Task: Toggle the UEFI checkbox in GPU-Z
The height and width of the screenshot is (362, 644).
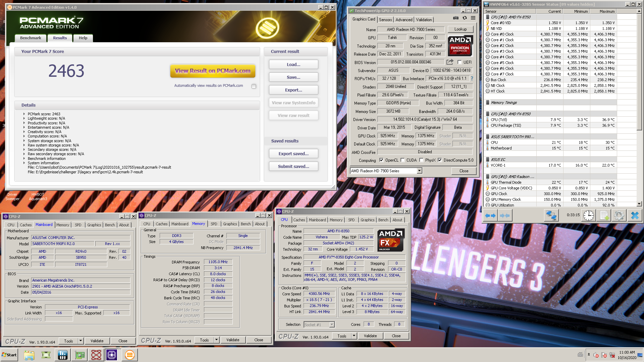Action: pos(460,62)
